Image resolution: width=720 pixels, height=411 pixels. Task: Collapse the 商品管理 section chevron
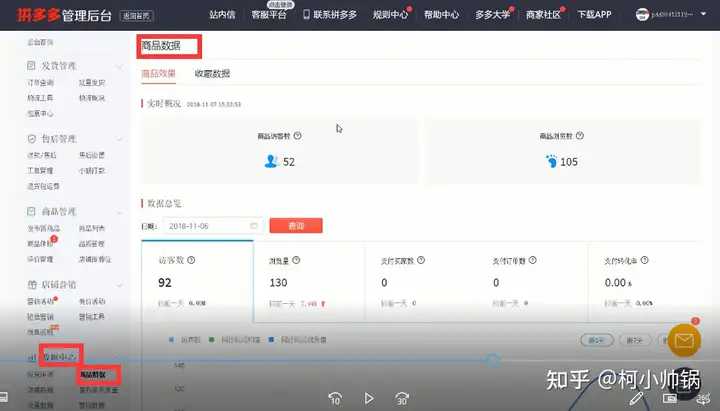(x=119, y=212)
